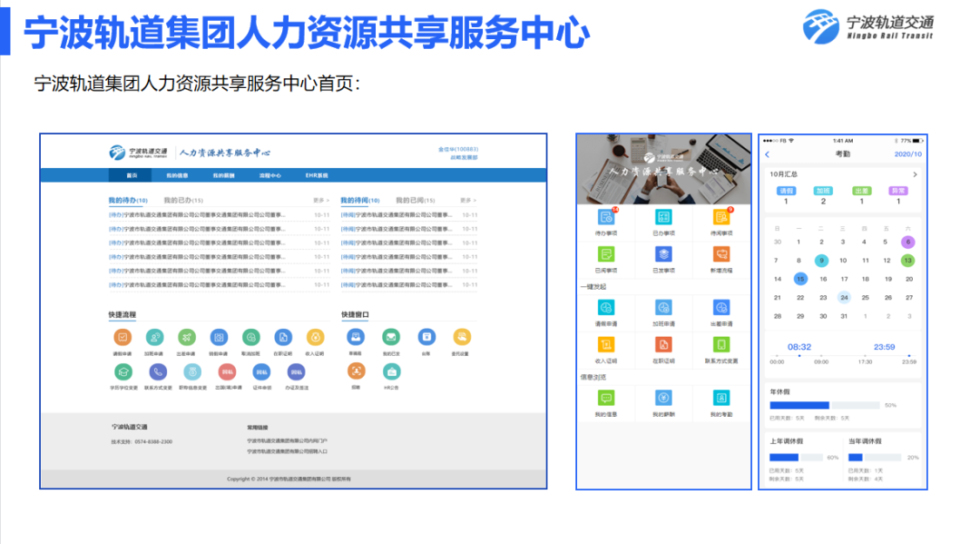Select the 首页 tab in the blue navbar
Screen dimensions: 980x544
point(132,175)
